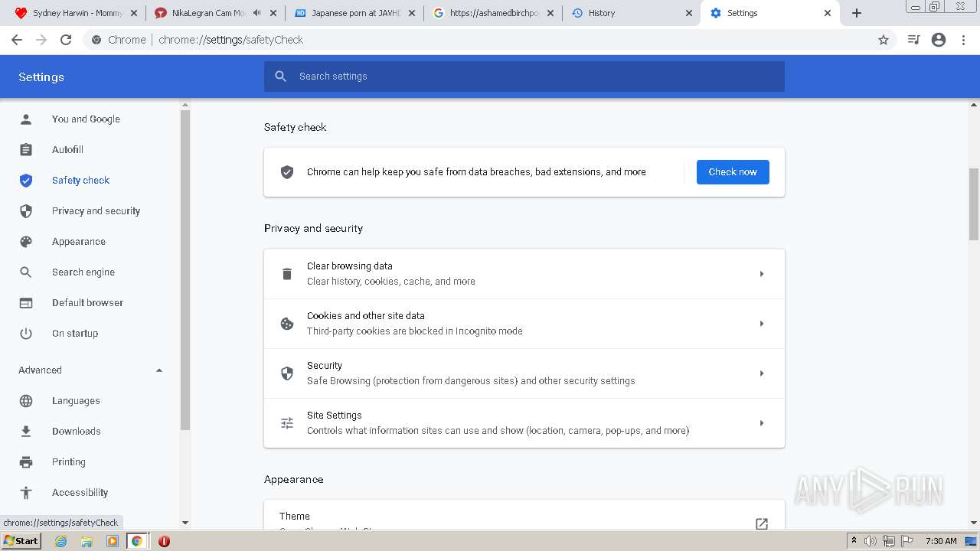Collapse the Advanced section
Viewport: 980px width, 551px height.
click(159, 370)
